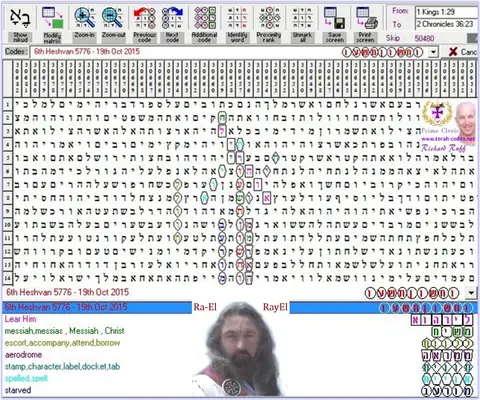Viewport: 480px width, 400px height.
Task: Open the Proximity rank tool
Action: point(269,18)
